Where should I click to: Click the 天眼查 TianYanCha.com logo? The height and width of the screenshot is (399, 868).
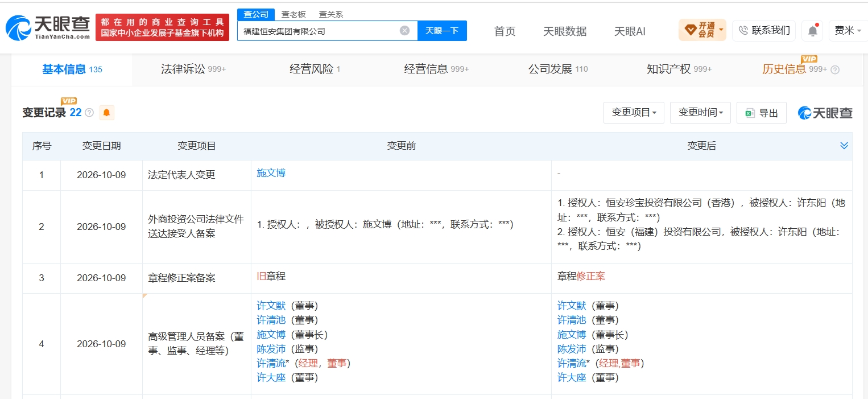(48, 27)
